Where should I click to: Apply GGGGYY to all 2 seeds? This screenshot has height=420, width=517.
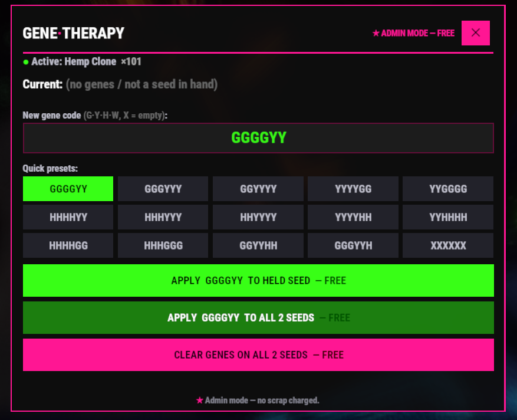[258, 318]
